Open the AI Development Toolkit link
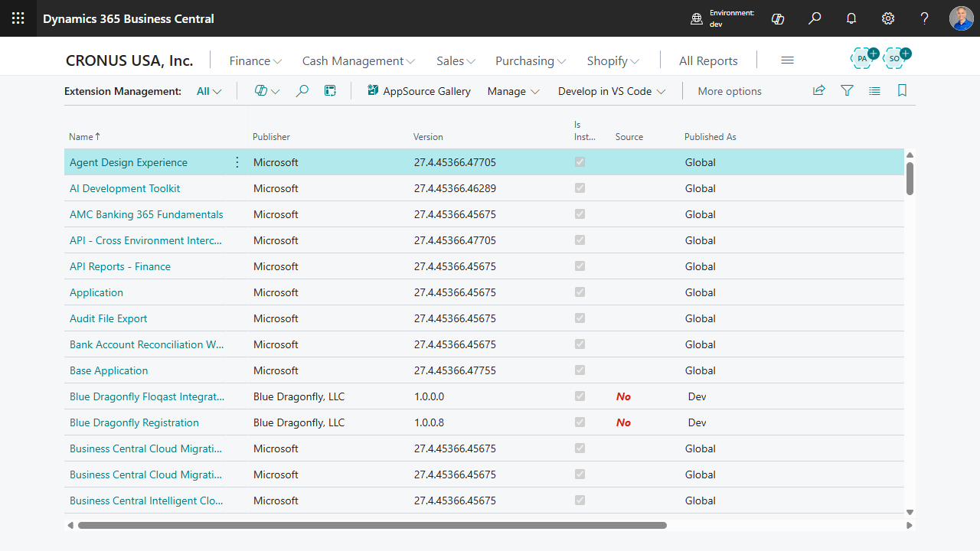Viewport: 980px width, 551px height. pyautogui.click(x=125, y=188)
